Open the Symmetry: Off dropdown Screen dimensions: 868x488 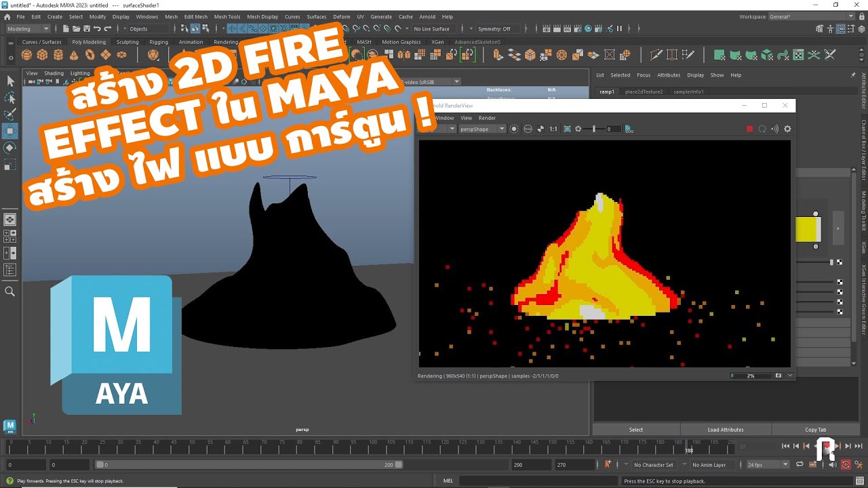click(x=499, y=28)
